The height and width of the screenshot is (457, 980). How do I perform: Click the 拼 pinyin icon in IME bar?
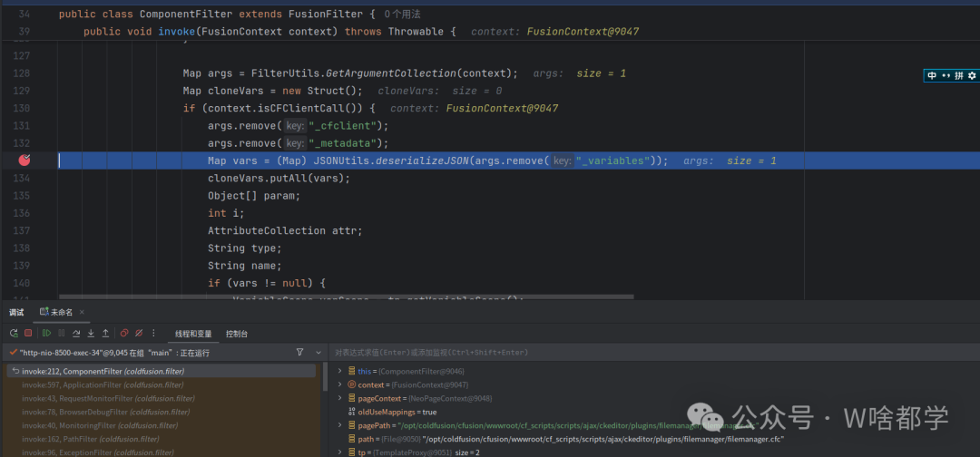[x=959, y=75]
